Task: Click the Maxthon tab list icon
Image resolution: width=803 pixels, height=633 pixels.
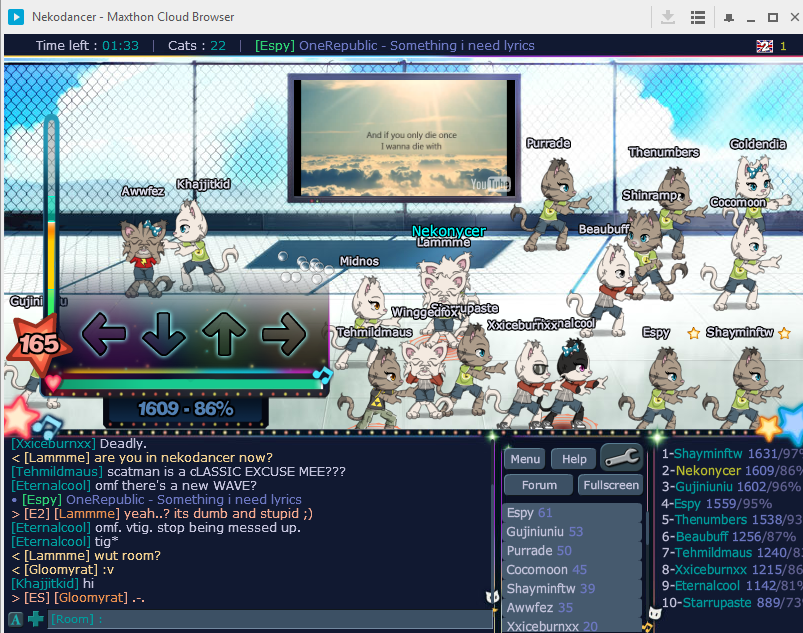Action: click(x=698, y=17)
